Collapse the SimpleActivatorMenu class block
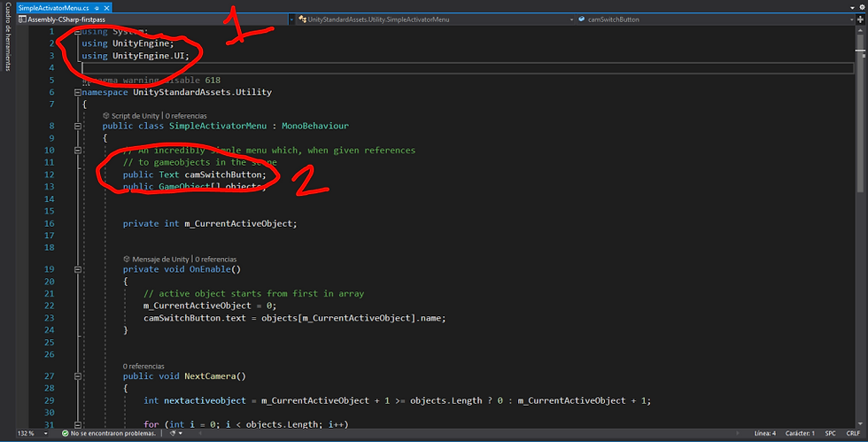Viewport: 868px width, 442px height. click(x=78, y=127)
